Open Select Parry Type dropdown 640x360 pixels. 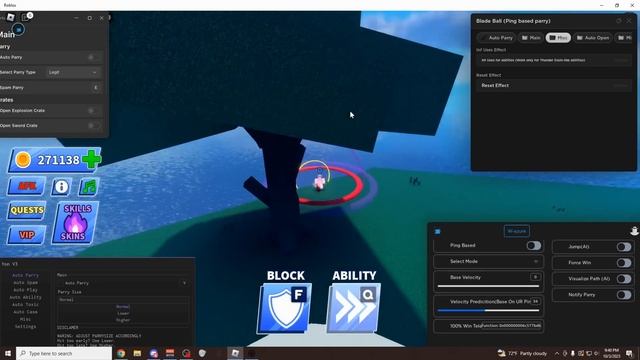click(x=73, y=72)
